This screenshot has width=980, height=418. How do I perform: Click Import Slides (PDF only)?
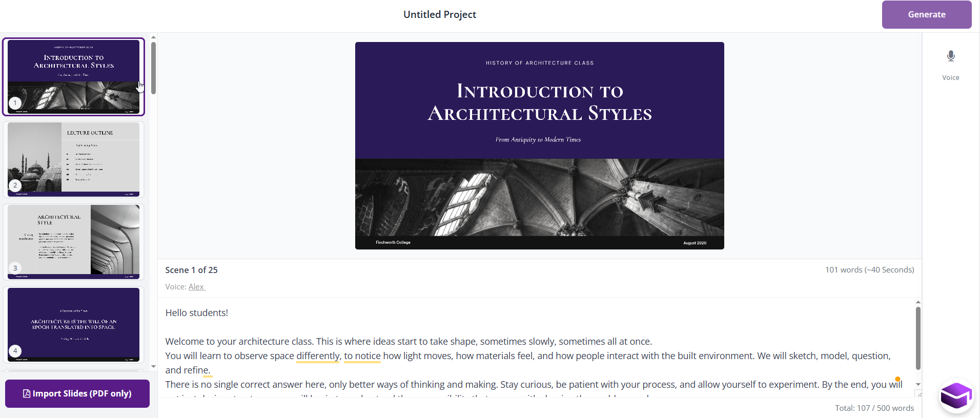click(x=77, y=393)
